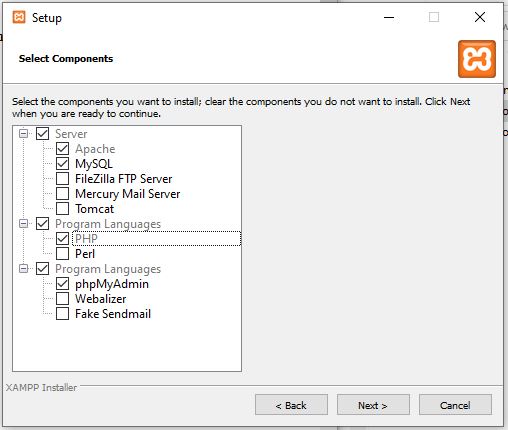Check the Mercury Mail Server option
This screenshot has height=430, width=508.
(x=62, y=194)
